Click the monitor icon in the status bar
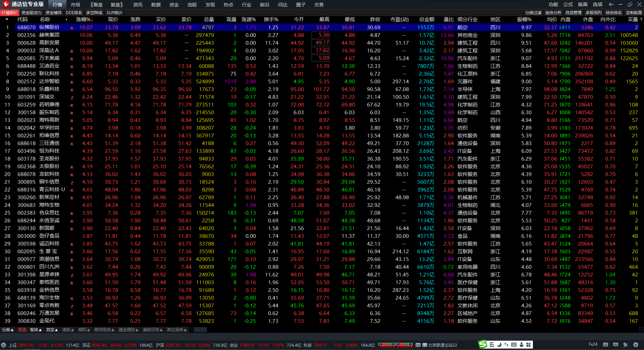Image resolution: width=644 pixels, height=350 pixels. coord(615,345)
